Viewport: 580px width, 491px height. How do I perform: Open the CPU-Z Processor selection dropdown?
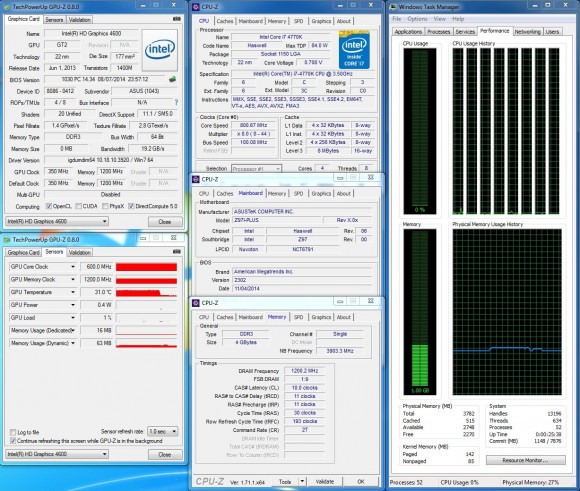click(x=256, y=169)
